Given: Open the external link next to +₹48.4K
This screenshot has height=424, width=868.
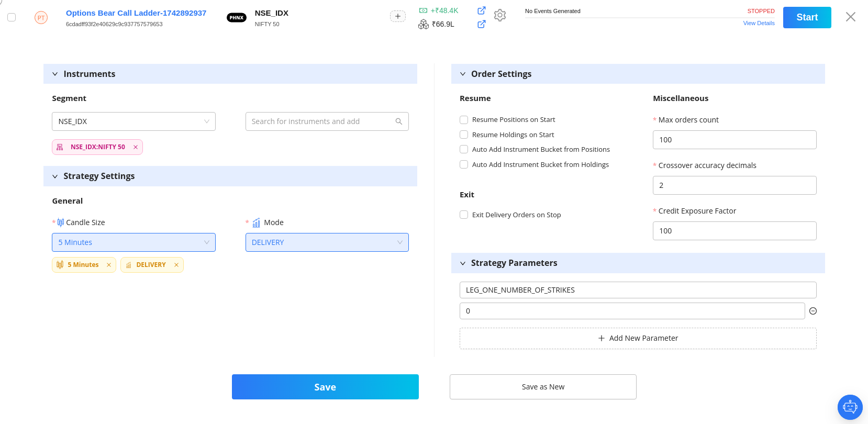Looking at the screenshot, I should (482, 10).
